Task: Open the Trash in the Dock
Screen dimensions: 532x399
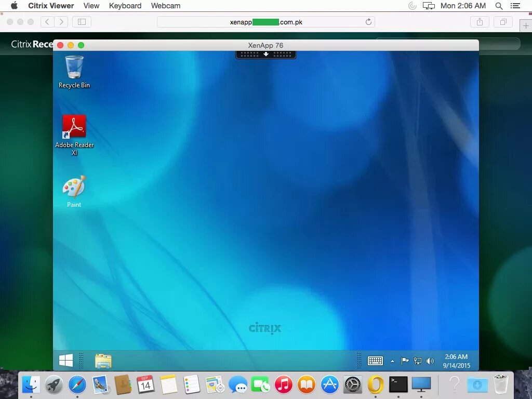Action: click(500, 384)
